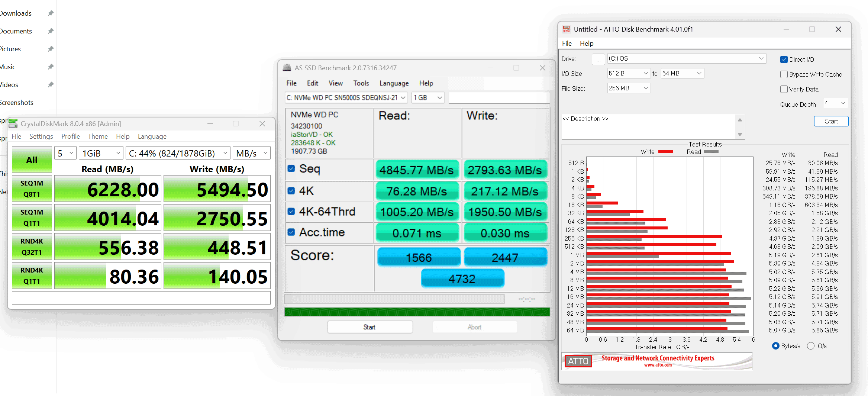
Task: Click www.atto.com link in banner
Action: point(658,365)
